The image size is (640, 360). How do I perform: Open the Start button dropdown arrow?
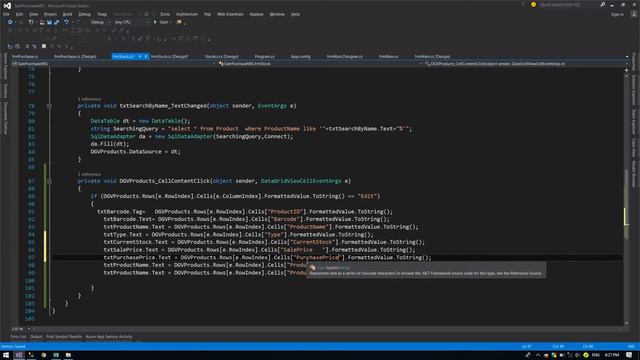[171, 22]
